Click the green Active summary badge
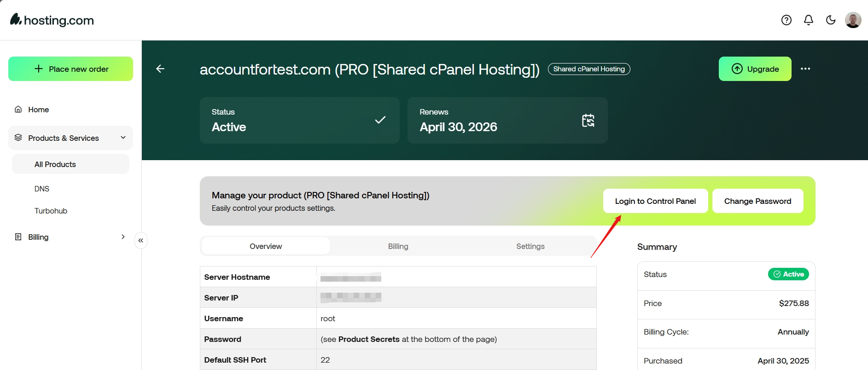Screen dimensions: 868x370 (x=788, y=274)
